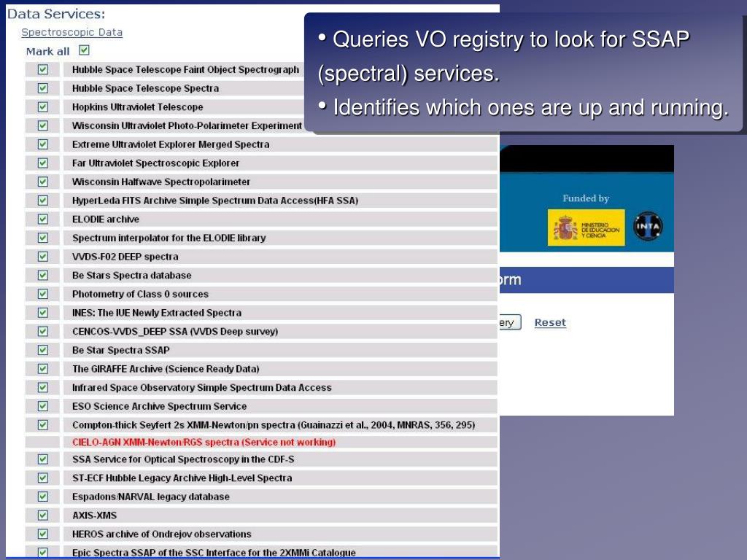This screenshot has width=747, height=560.
Task: Toggle VVDS-F02 DEEP spectra checkbox
Action: [43, 256]
